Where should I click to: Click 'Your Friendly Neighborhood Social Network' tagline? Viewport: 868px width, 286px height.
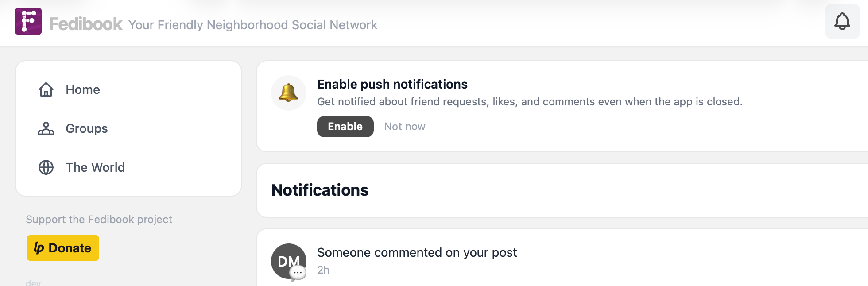252,25
